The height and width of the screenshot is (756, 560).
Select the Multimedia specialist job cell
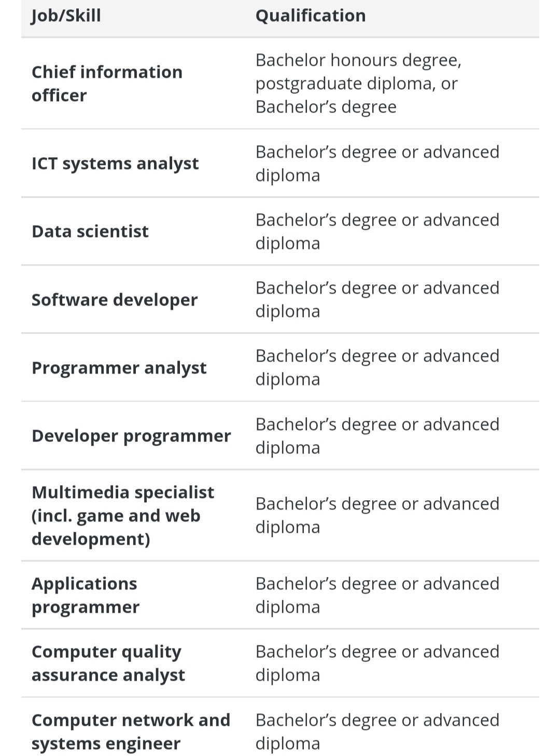coord(123,515)
